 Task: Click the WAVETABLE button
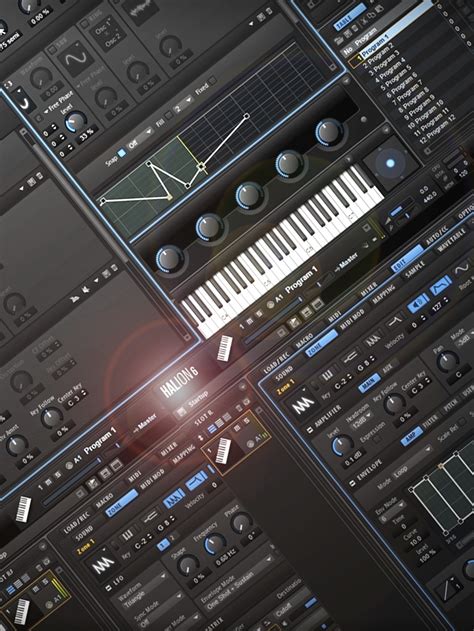click(453, 242)
